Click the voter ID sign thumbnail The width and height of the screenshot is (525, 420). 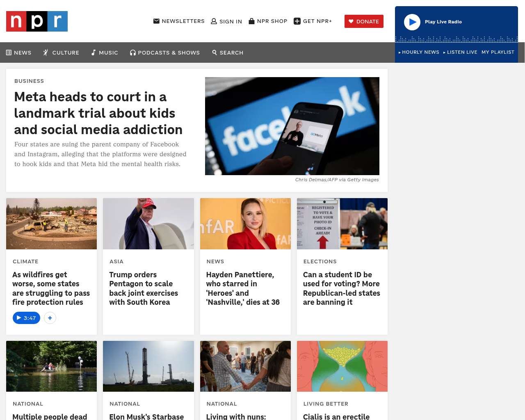pos(342,224)
